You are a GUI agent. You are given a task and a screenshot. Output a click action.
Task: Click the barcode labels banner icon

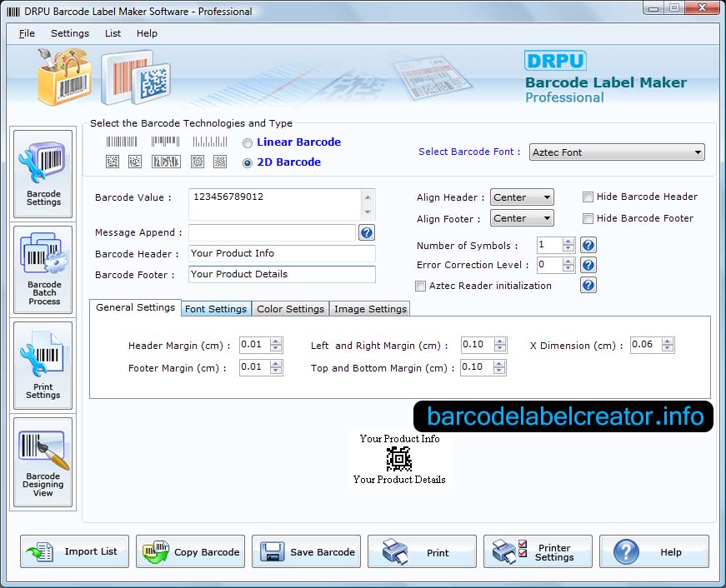(136, 77)
